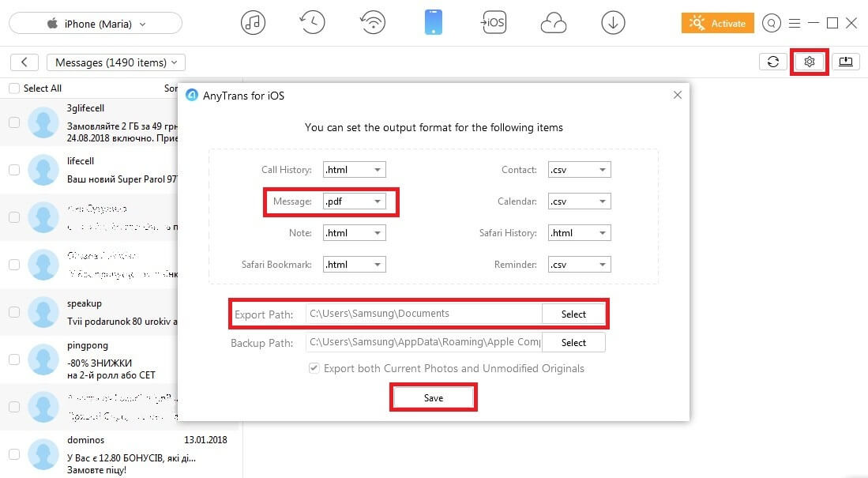This screenshot has height=478, width=868.
Task: Click Select next to Backup Path
Action: [573, 342]
